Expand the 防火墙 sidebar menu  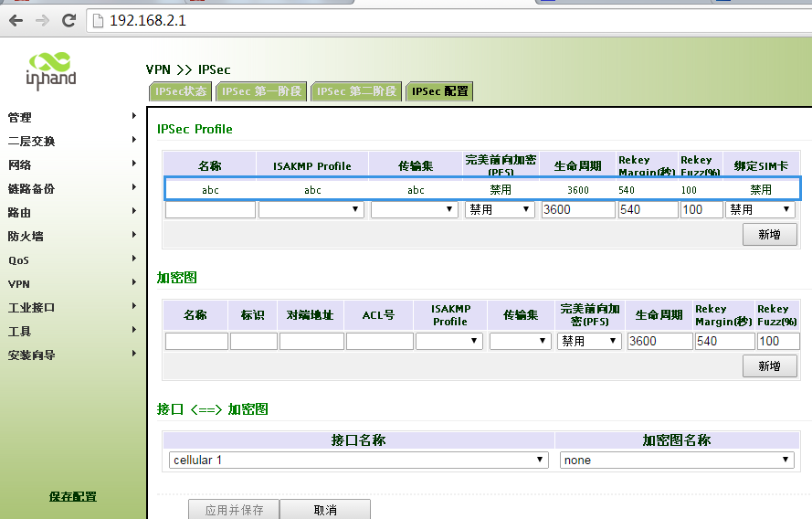71,237
